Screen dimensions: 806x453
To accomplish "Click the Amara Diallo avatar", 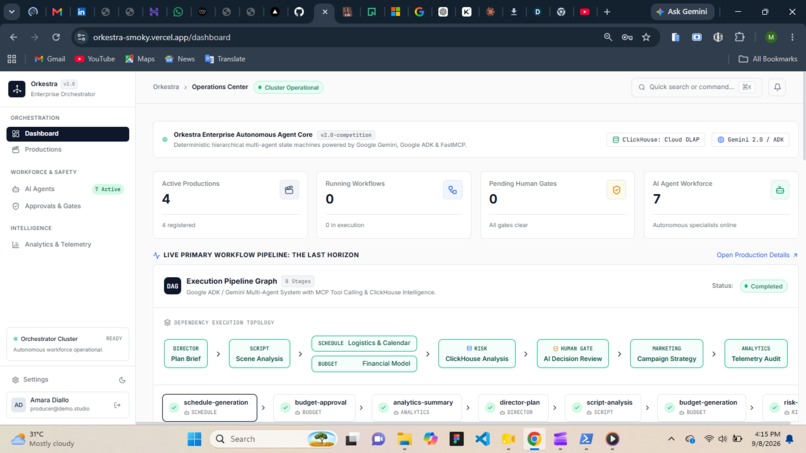I will coord(19,405).
